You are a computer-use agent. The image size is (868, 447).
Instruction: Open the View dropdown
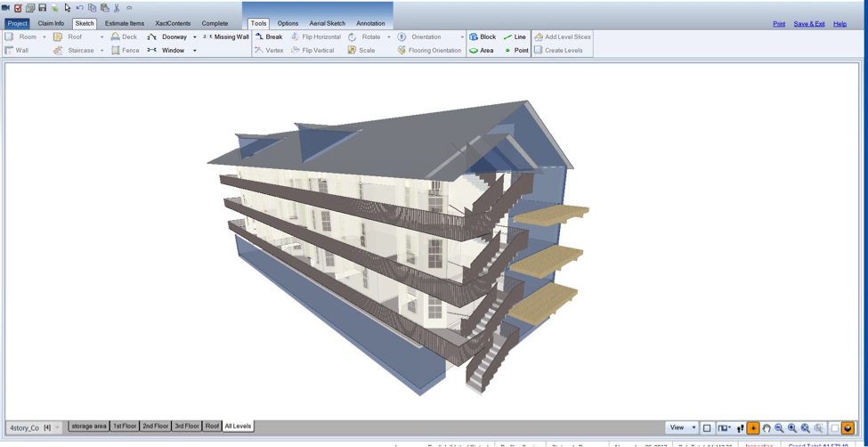[682, 428]
